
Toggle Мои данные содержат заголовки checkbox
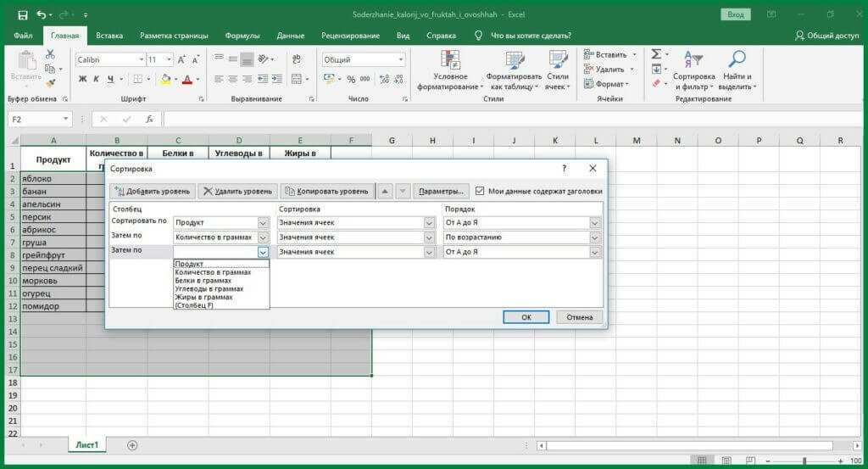point(481,191)
